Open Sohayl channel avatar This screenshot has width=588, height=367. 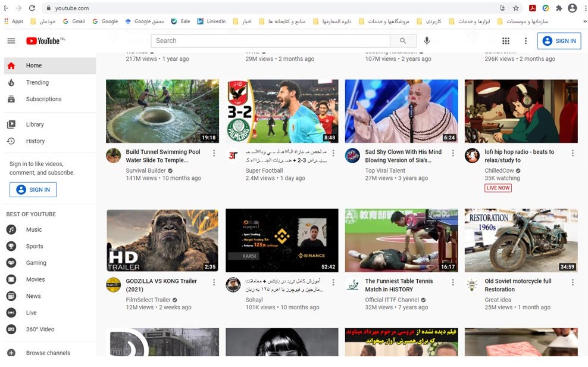coord(233,285)
